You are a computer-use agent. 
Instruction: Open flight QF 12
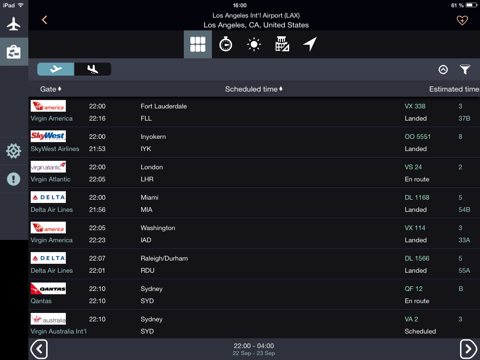pos(413,289)
